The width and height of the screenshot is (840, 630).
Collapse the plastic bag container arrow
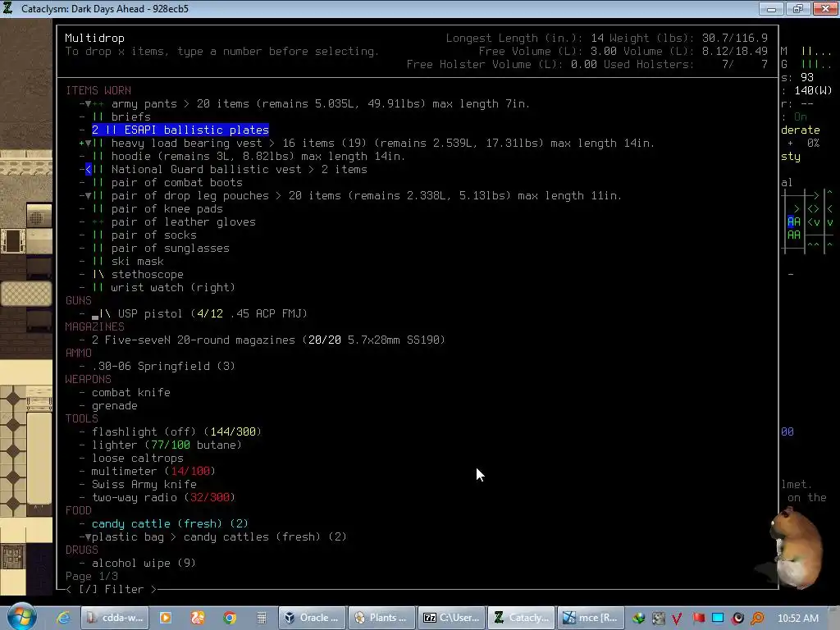tap(88, 536)
